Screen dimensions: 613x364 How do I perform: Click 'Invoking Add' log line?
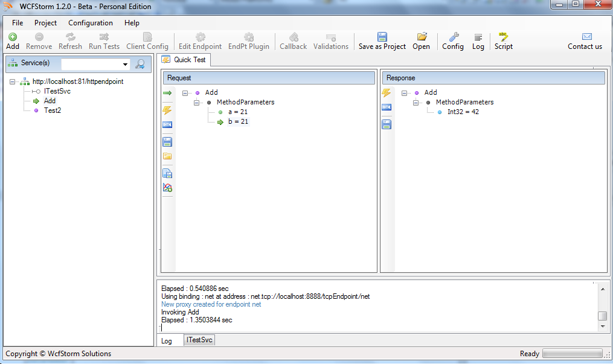click(180, 312)
